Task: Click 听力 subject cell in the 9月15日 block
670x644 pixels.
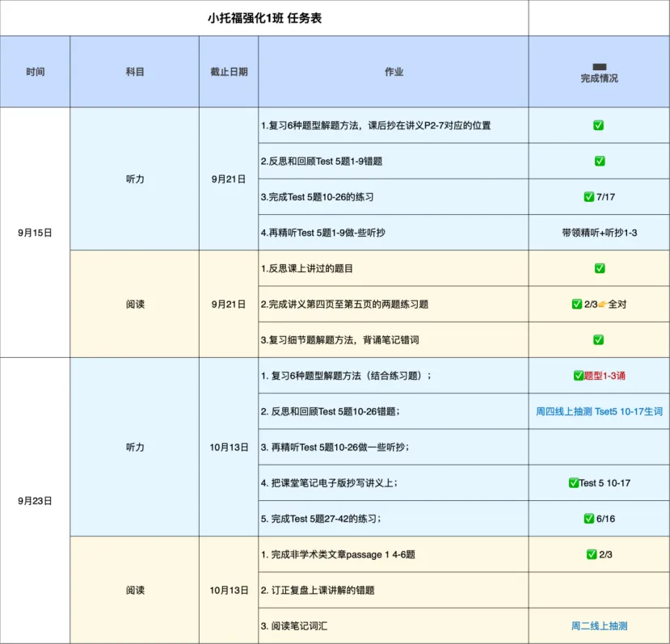Action: pos(135,179)
